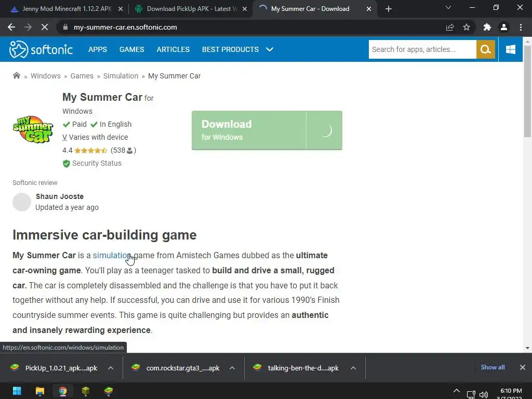The height and width of the screenshot is (399, 532).
Task: Open Windows breadcrumb link
Action: pos(46,76)
